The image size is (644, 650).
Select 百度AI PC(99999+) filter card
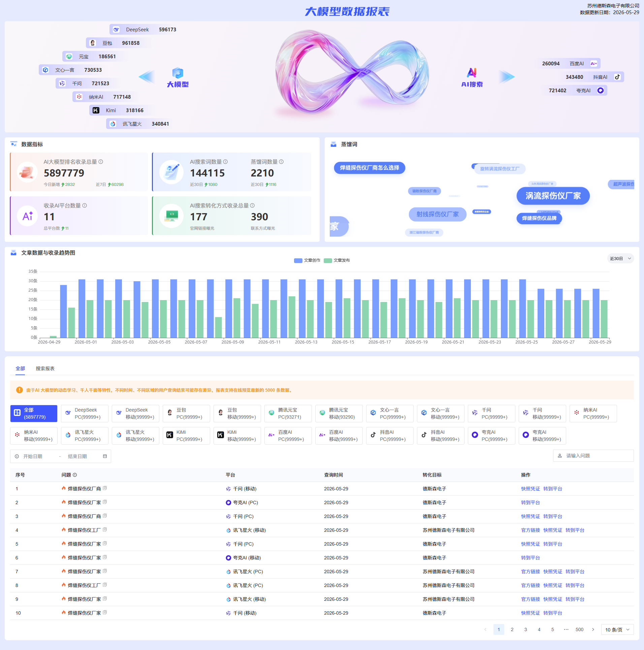pyautogui.click(x=288, y=436)
